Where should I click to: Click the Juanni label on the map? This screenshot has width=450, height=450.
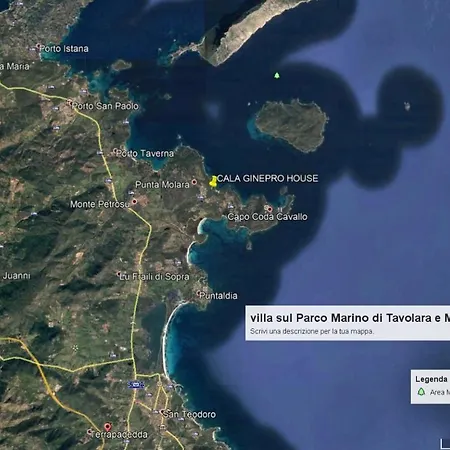click(16, 276)
